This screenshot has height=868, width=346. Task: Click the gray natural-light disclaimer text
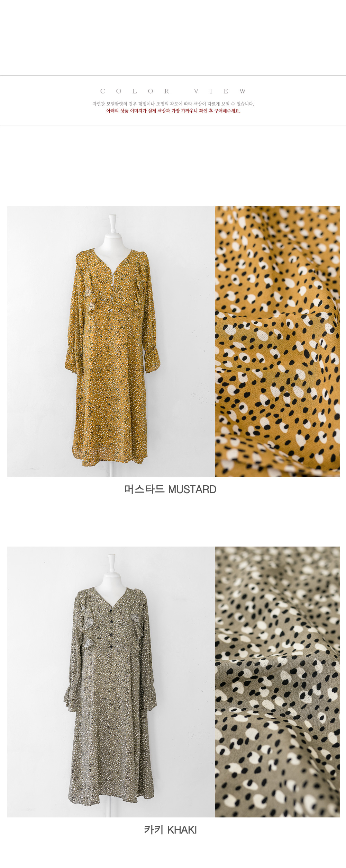point(173,104)
